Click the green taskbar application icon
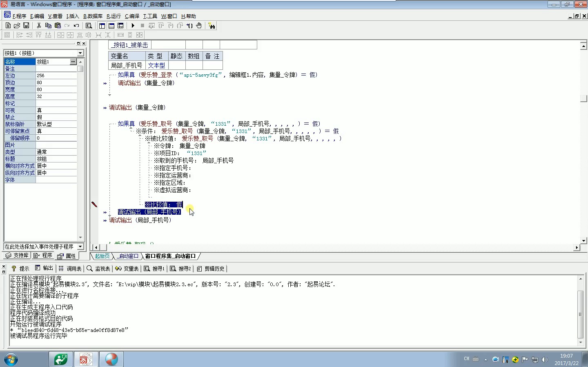Image resolution: width=588 pixels, height=367 pixels. 61,359
